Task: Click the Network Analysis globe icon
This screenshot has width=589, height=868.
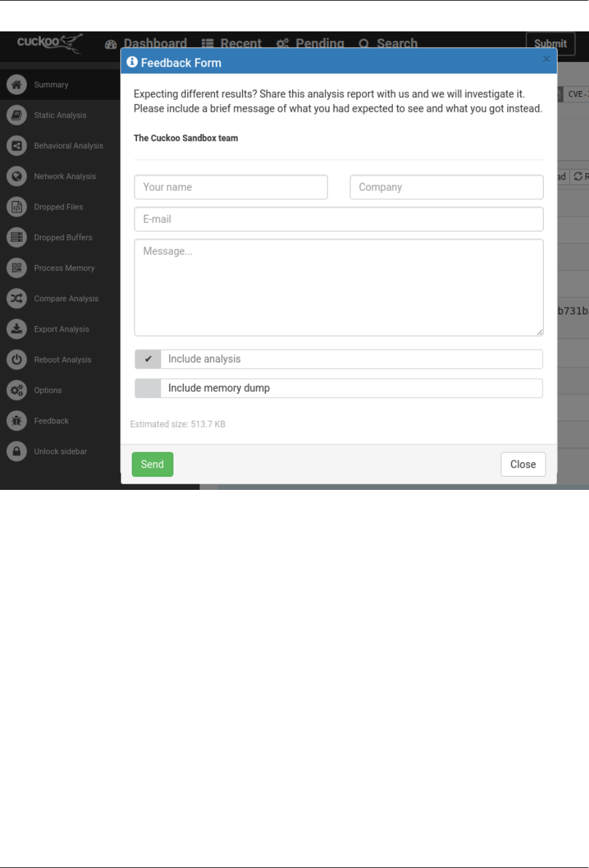Action: pyautogui.click(x=17, y=176)
